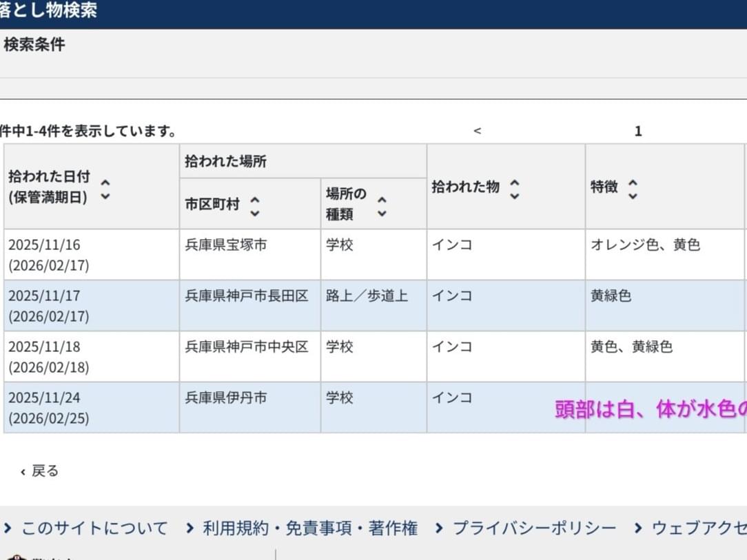Sort the 場所の種類 column

(x=382, y=205)
